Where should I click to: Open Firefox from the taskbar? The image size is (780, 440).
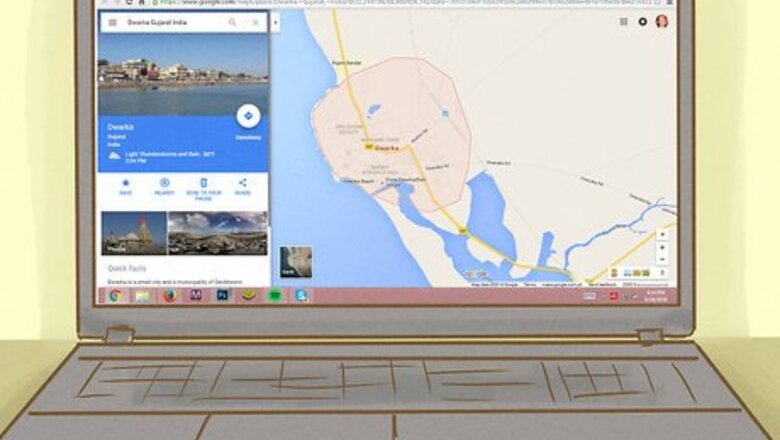point(170,296)
